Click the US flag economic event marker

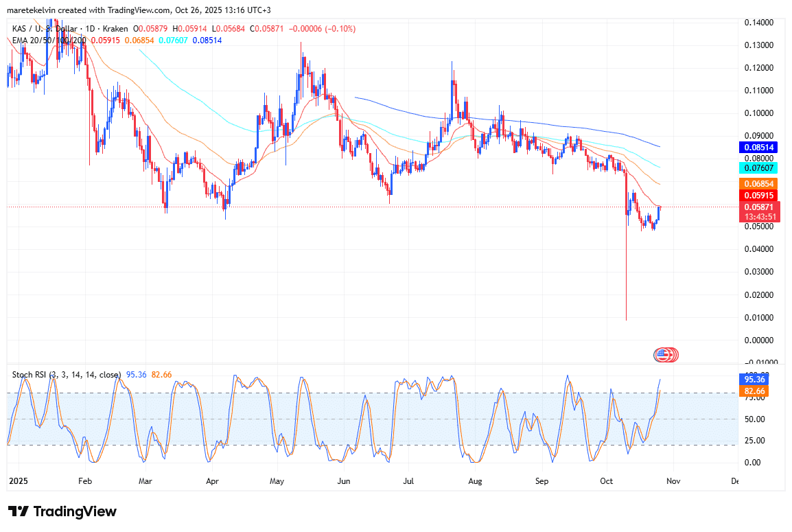[662, 355]
